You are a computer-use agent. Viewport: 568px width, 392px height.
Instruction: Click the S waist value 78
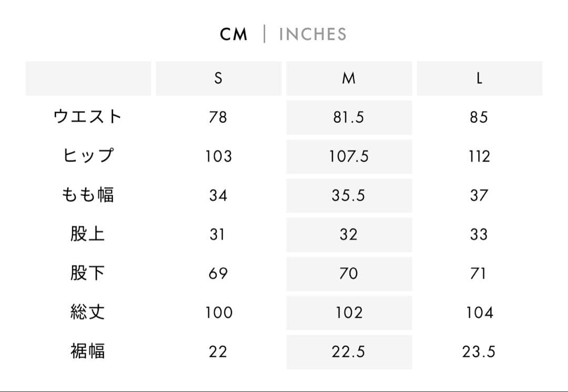[218, 117]
